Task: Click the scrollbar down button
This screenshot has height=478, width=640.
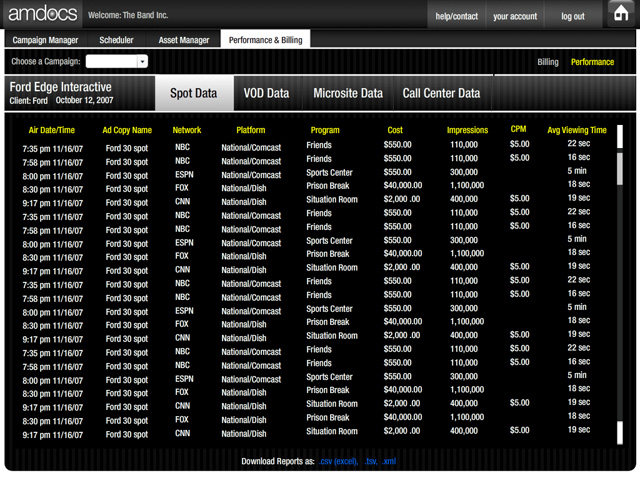Action: coord(620,432)
